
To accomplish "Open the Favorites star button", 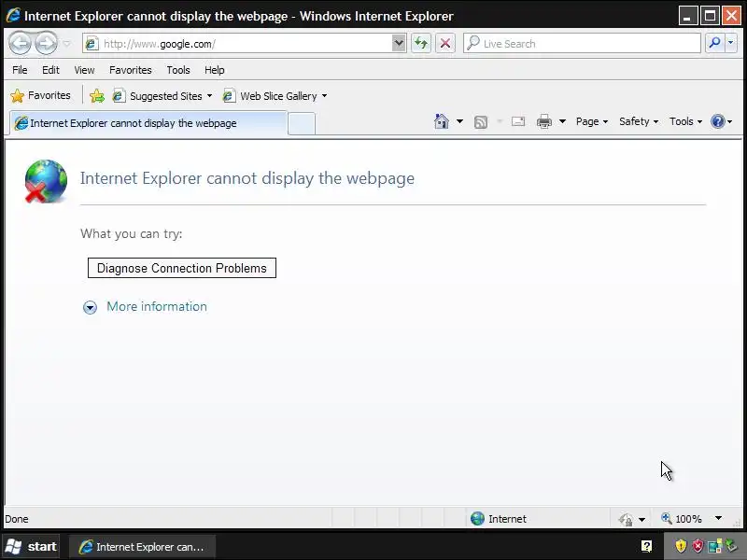I will coord(40,96).
